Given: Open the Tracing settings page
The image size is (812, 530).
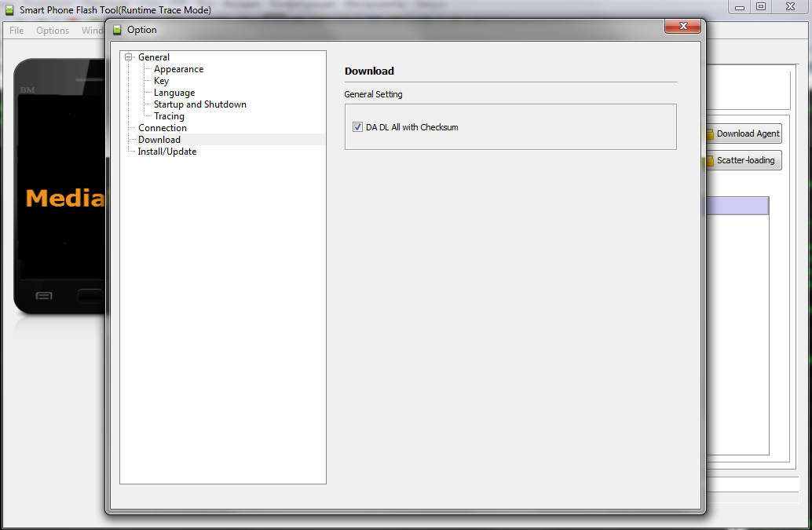Looking at the screenshot, I should [x=169, y=116].
